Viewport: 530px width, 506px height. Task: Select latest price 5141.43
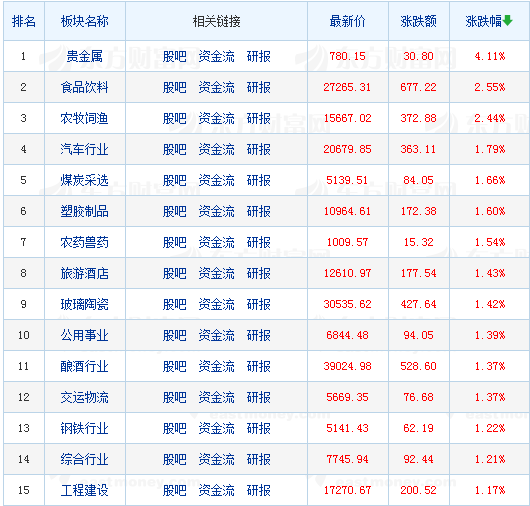click(347, 428)
